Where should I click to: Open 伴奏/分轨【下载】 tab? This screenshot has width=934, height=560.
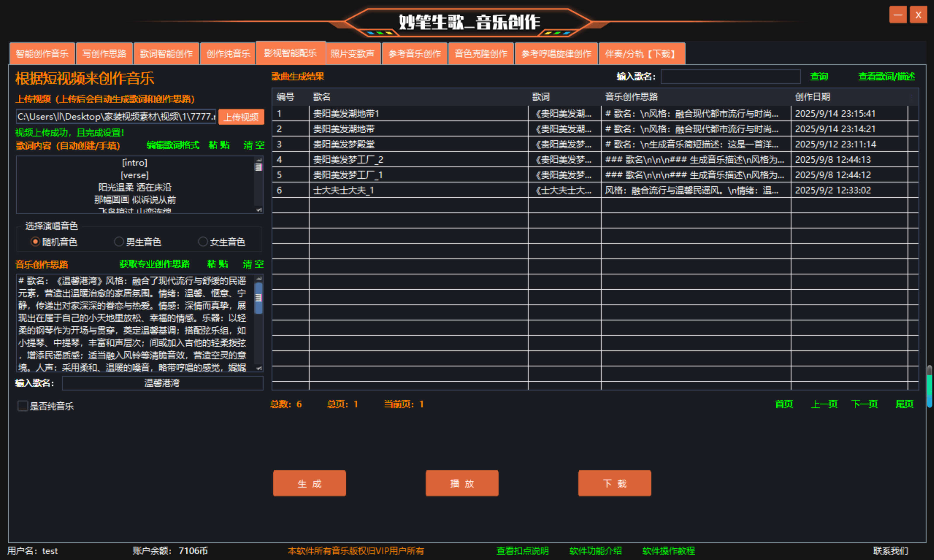(641, 54)
